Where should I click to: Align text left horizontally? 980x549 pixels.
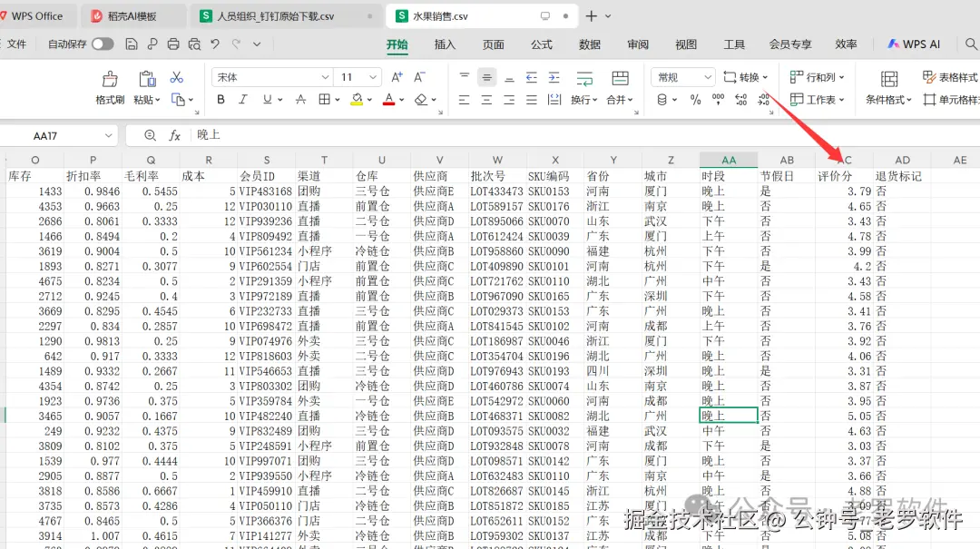point(464,100)
